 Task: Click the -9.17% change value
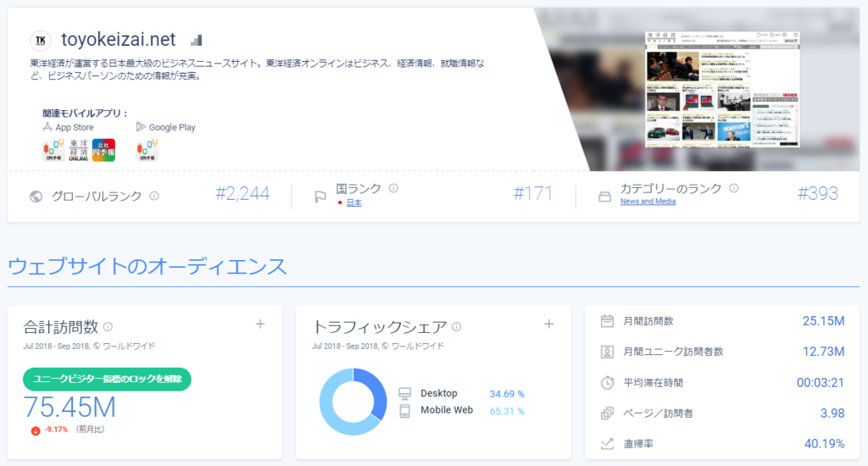click(56, 430)
